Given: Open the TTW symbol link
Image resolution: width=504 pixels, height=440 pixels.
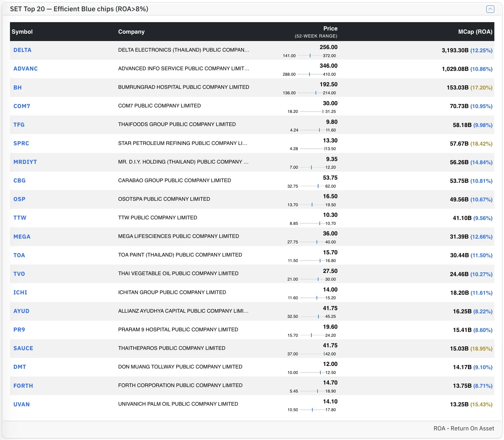Looking at the screenshot, I should (x=20, y=218).
